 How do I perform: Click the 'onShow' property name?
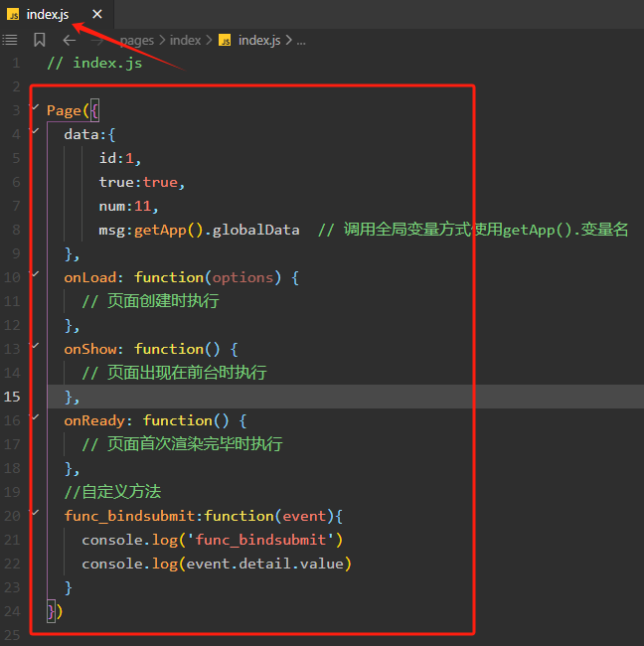[x=90, y=349]
